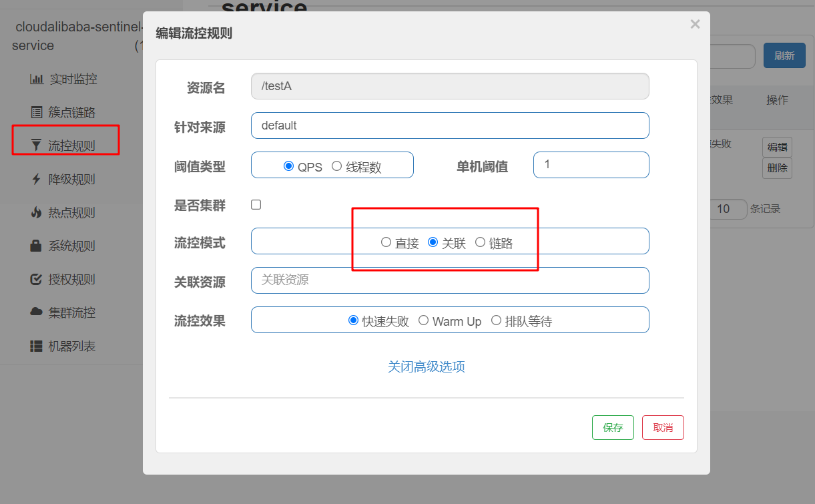The height and width of the screenshot is (504, 815).
Task: Choose Warm Up flow control effect
Action: 423,320
